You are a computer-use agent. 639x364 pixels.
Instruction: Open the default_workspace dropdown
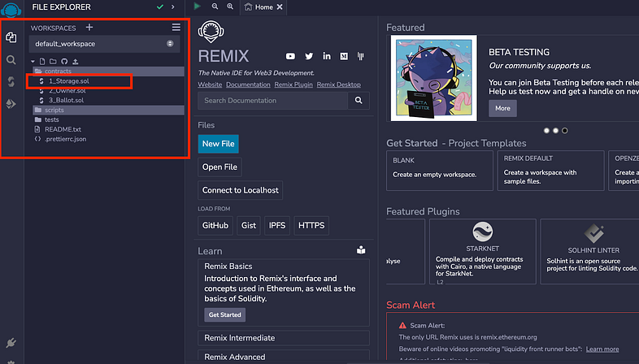pyautogui.click(x=104, y=44)
